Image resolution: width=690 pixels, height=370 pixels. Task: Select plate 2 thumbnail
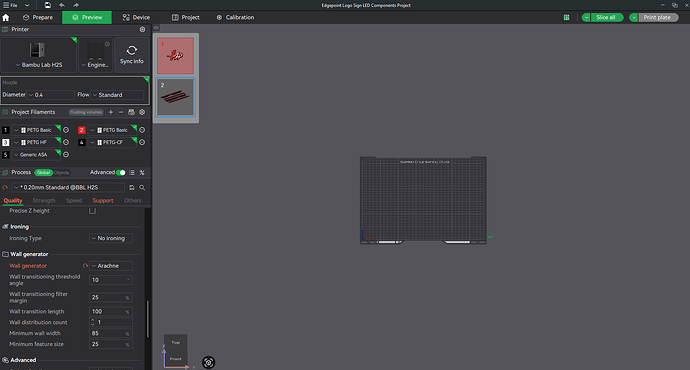coord(176,97)
